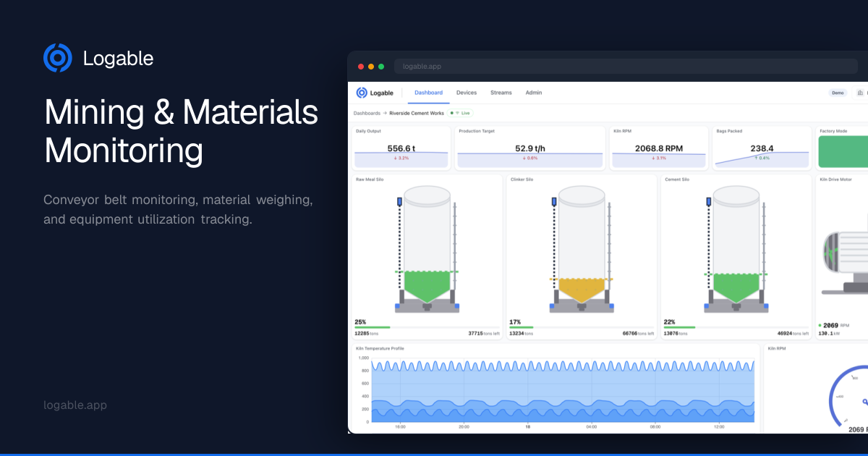Open the Production Target 52.9 t/h card
Screen dimensions: 868x456
(x=530, y=148)
